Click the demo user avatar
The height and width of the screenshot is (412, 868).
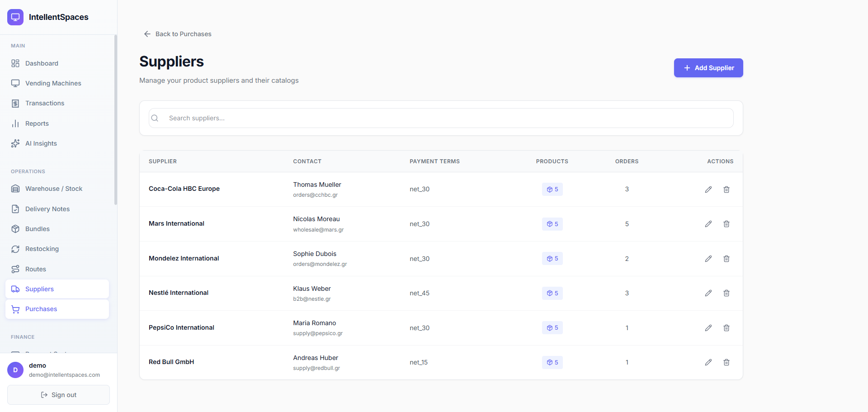pos(15,370)
